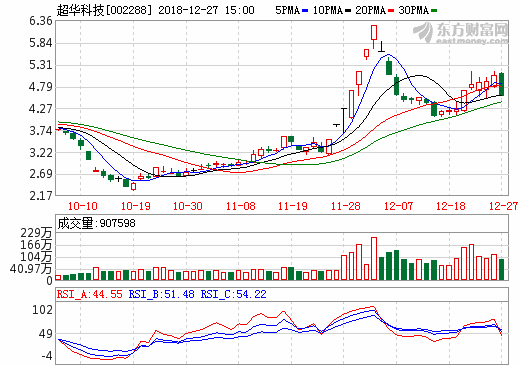Click the 40.97万 volume axis label
Screen dimensions: 520x365
pyautogui.click(x=31, y=269)
